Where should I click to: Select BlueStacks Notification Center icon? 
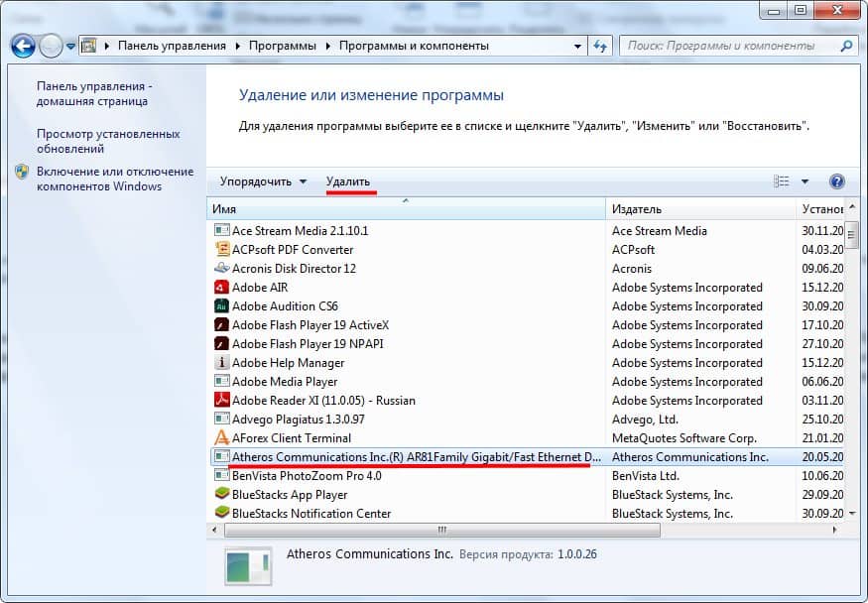(x=221, y=513)
